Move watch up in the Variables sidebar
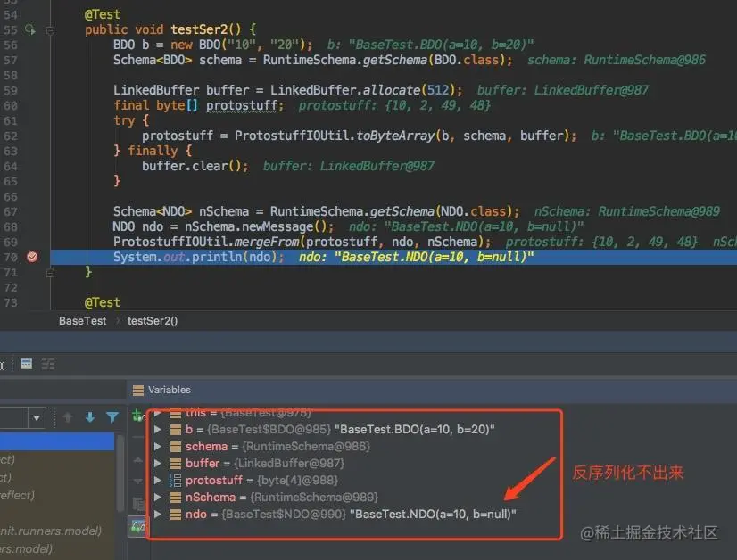This screenshot has width=737, height=560. tap(137, 460)
